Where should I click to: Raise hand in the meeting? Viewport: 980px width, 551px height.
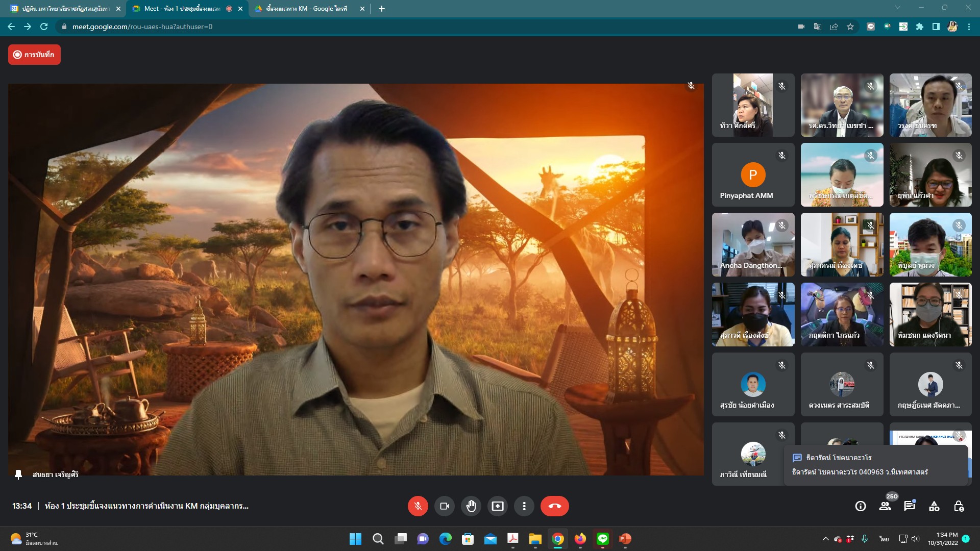click(x=471, y=506)
